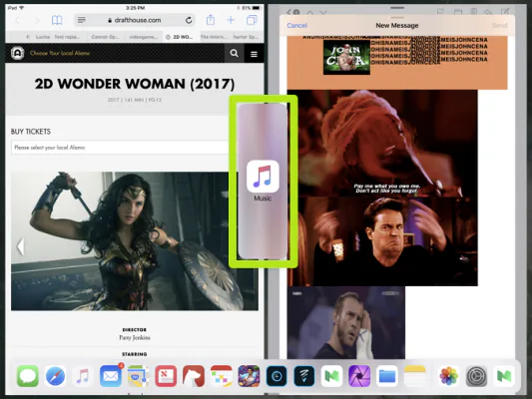
Task: Open 'Choose Your Local Alamo' link
Action: coord(60,53)
